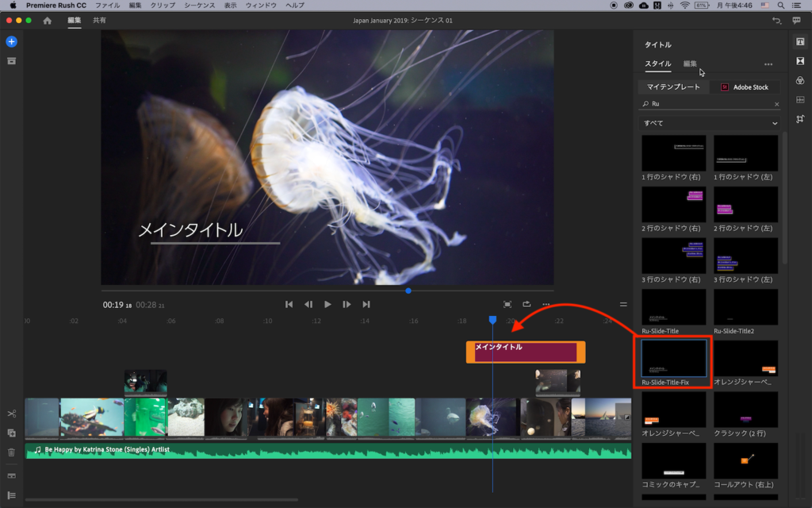Click the undo arrow icon
The height and width of the screenshot is (508, 812).
[776, 21]
